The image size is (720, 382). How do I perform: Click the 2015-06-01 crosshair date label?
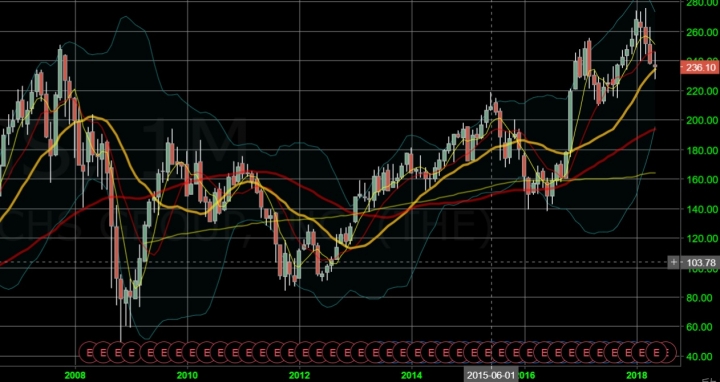coord(491,375)
